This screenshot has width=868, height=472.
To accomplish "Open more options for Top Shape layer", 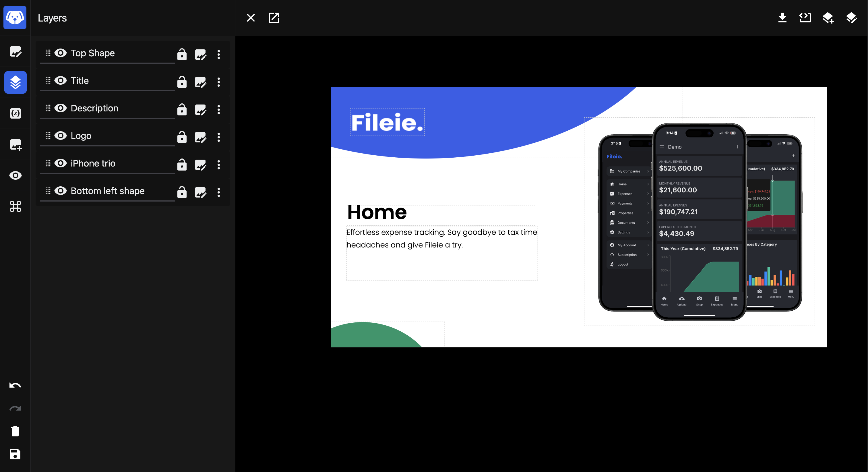I will point(219,55).
